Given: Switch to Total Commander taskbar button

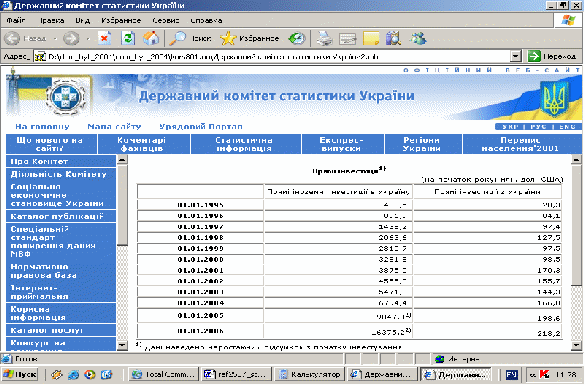Looking at the screenshot, I should point(164,374).
